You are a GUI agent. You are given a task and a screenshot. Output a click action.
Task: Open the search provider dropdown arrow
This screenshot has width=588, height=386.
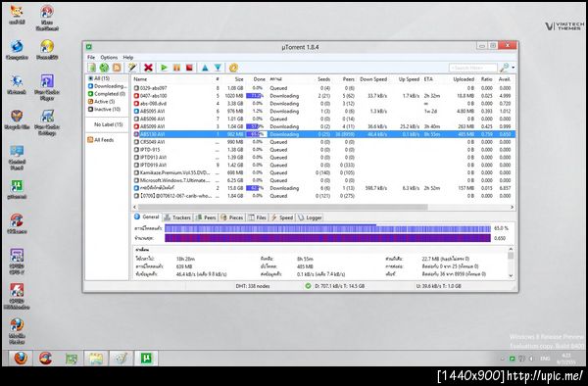pos(513,68)
